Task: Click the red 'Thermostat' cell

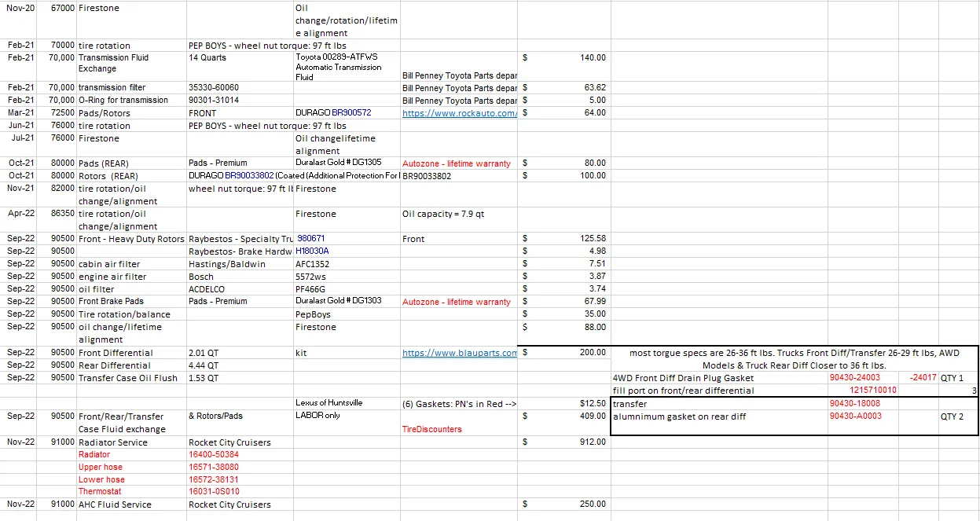Action: click(131, 492)
